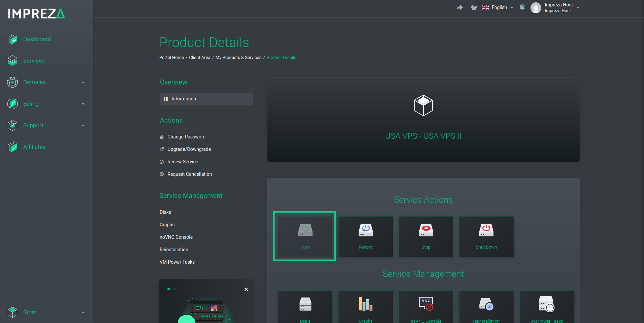Open the English language dropdown
Screen dimensions: 644x323
click(x=497, y=7)
